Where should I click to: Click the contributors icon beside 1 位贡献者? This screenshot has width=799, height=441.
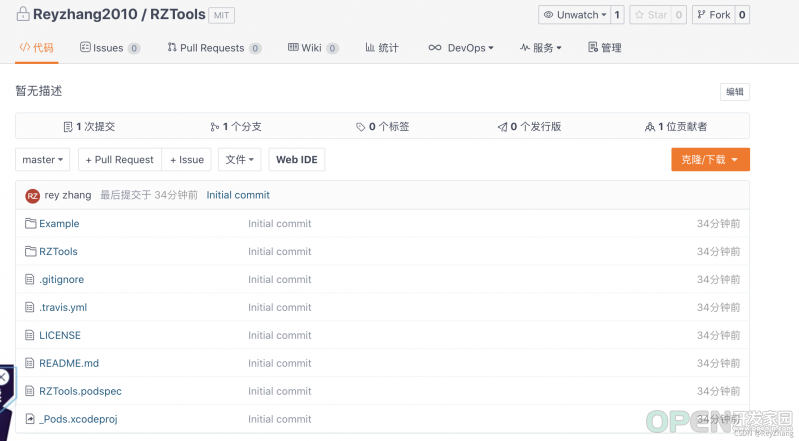click(x=650, y=127)
